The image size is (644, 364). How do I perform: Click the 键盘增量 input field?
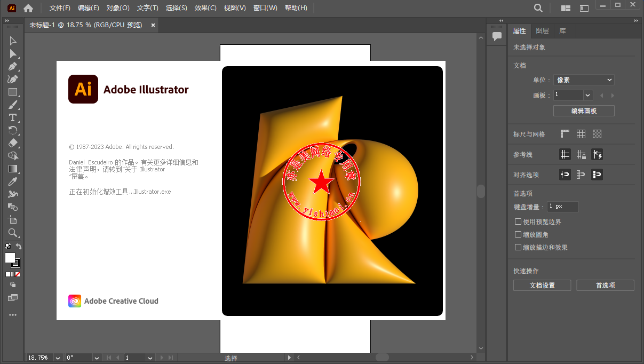pyautogui.click(x=562, y=207)
